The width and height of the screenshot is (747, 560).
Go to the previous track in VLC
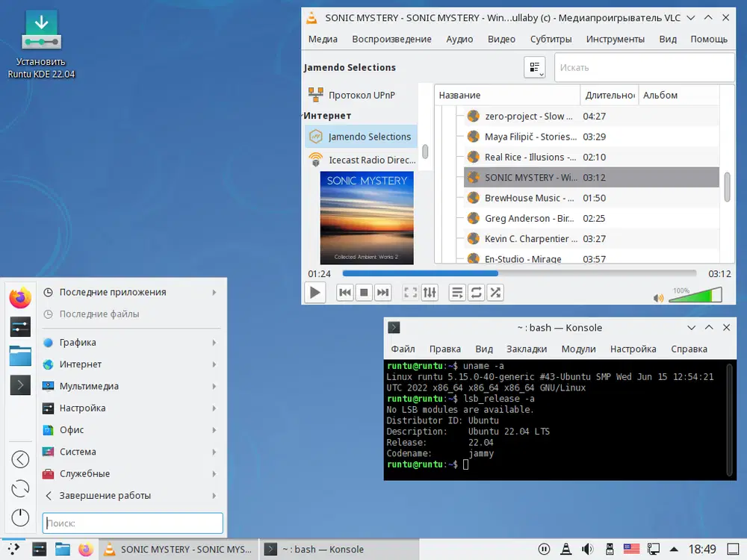[x=345, y=293]
